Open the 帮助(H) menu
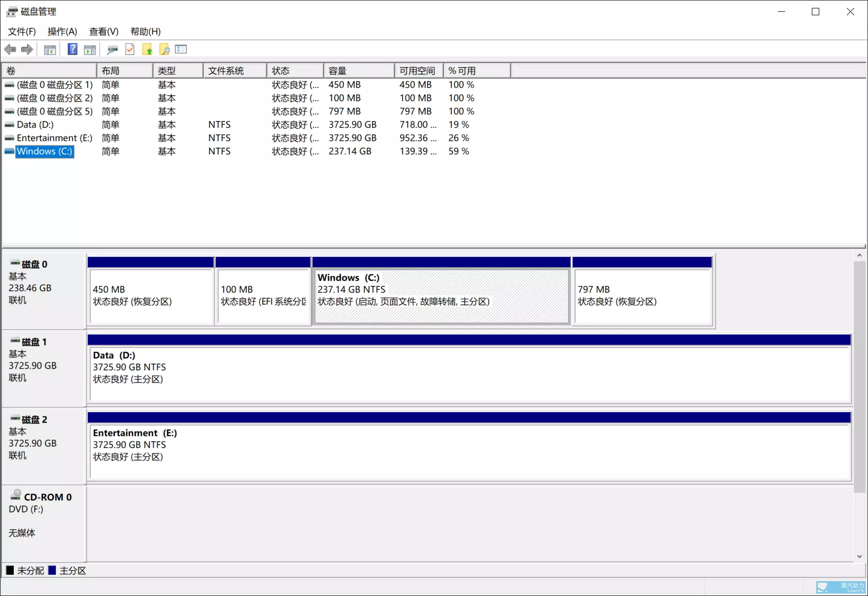 tap(145, 32)
